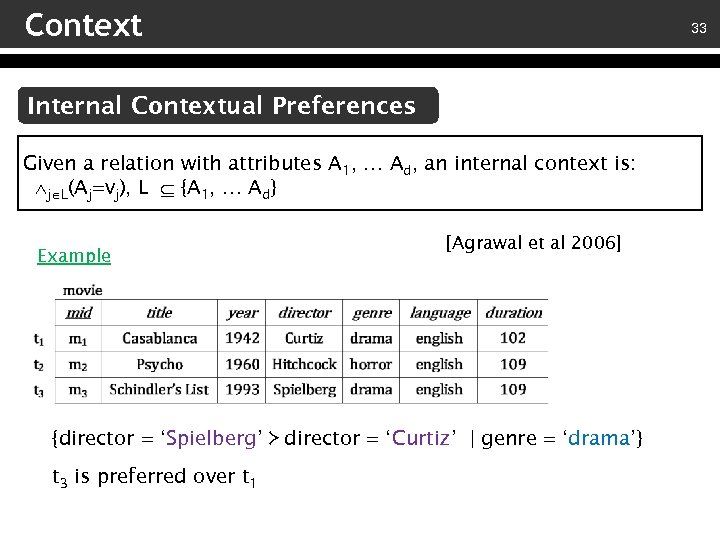This screenshot has height=540, width=720.
Task: Click slide number 33
Action: (698, 29)
